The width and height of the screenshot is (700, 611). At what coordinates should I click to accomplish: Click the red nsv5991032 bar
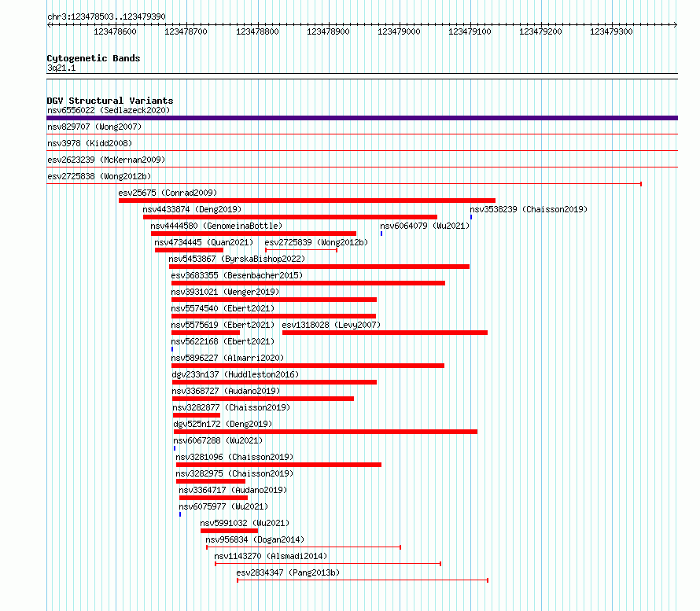(x=230, y=531)
